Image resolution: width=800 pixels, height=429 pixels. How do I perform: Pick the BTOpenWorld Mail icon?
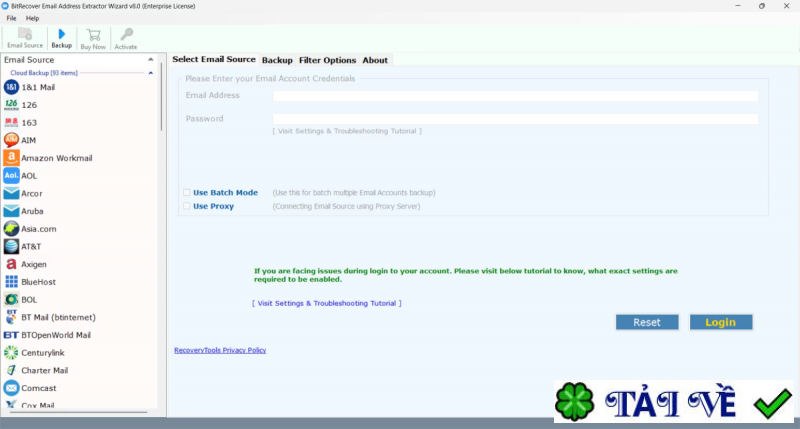(11, 335)
